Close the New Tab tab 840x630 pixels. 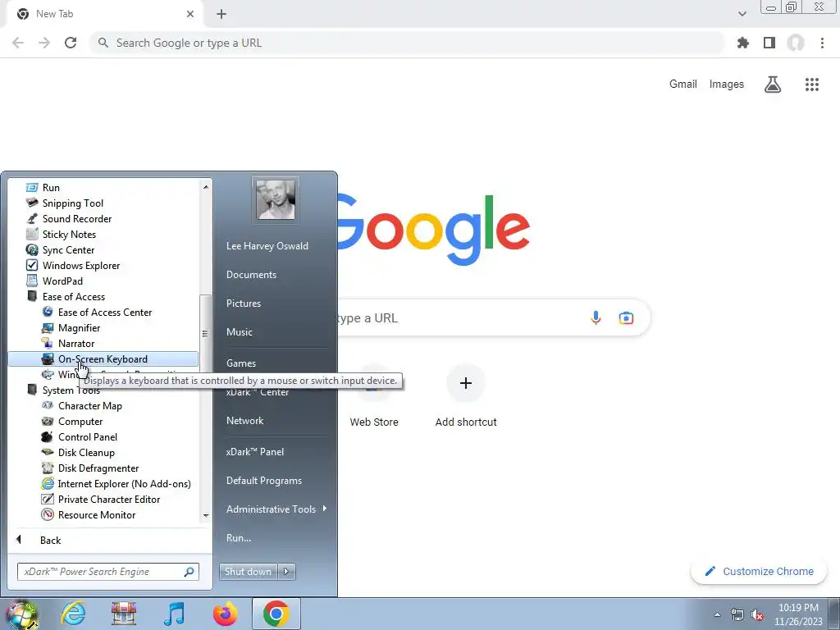click(x=190, y=14)
